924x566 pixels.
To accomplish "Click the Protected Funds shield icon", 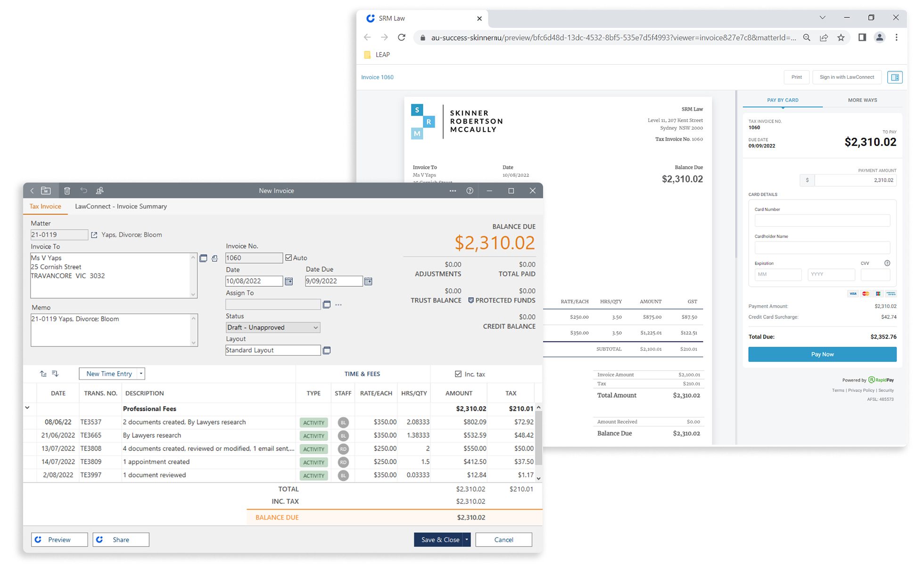I will [470, 300].
